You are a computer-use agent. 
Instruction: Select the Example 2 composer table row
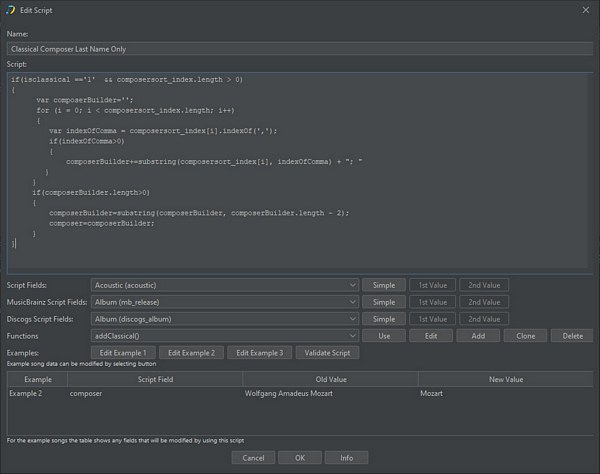click(298, 395)
